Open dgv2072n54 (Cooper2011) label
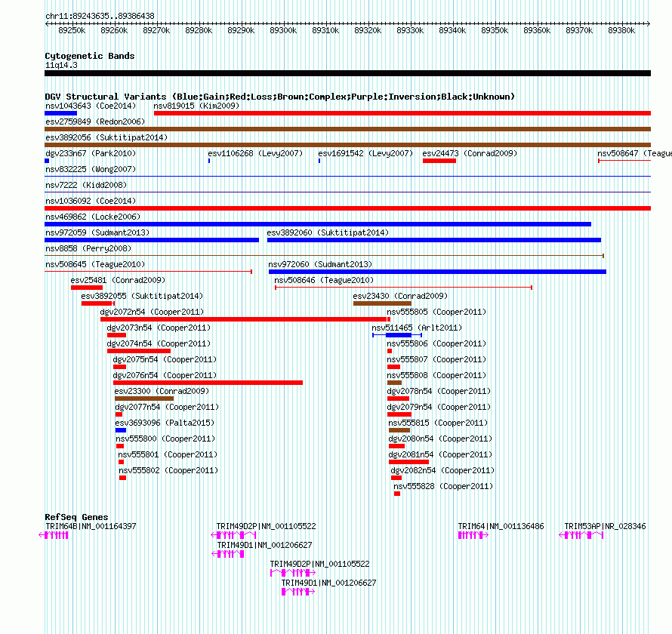The height and width of the screenshot is (634, 672). (152, 312)
